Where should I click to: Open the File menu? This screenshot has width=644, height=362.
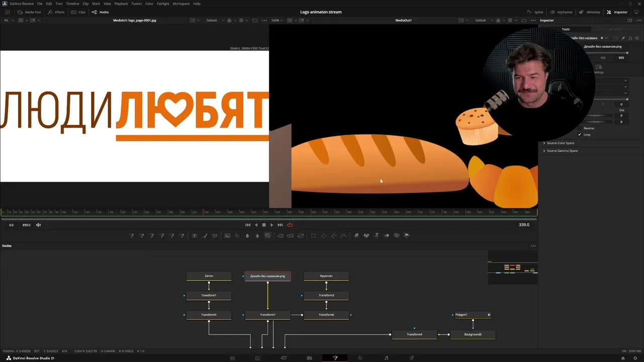click(x=40, y=4)
